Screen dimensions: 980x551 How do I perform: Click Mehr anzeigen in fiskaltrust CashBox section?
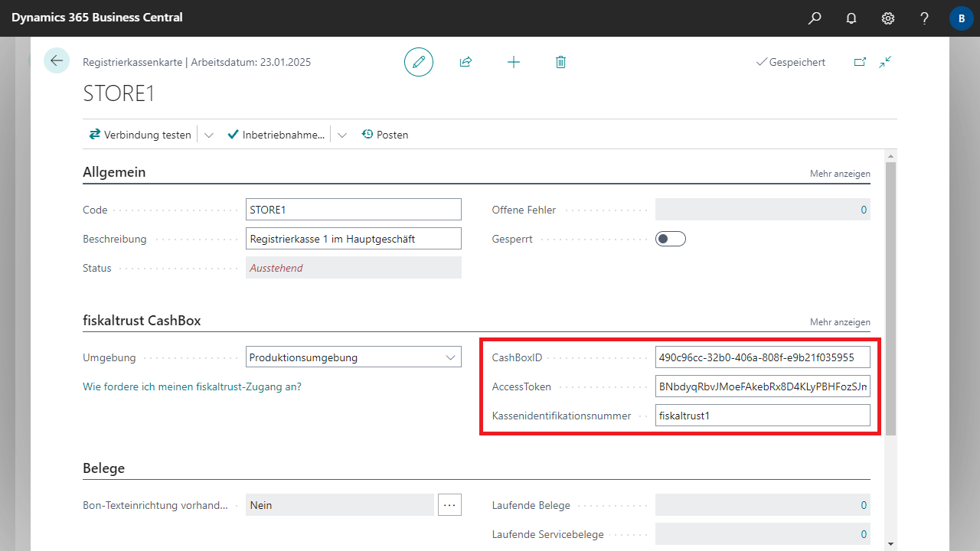(840, 322)
